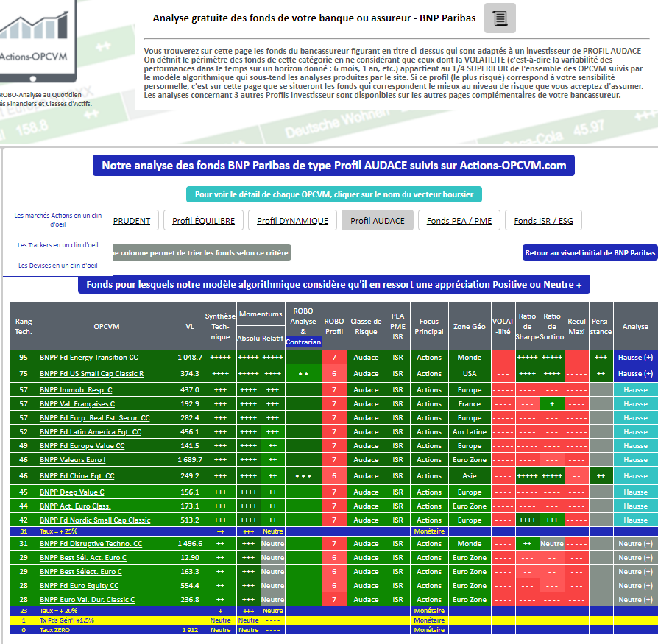Viewport: 658px width, 644px height.
Task: Click Hausse (+) cell for Energy Transition
Action: pyautogui.click(x=635, y=358)
